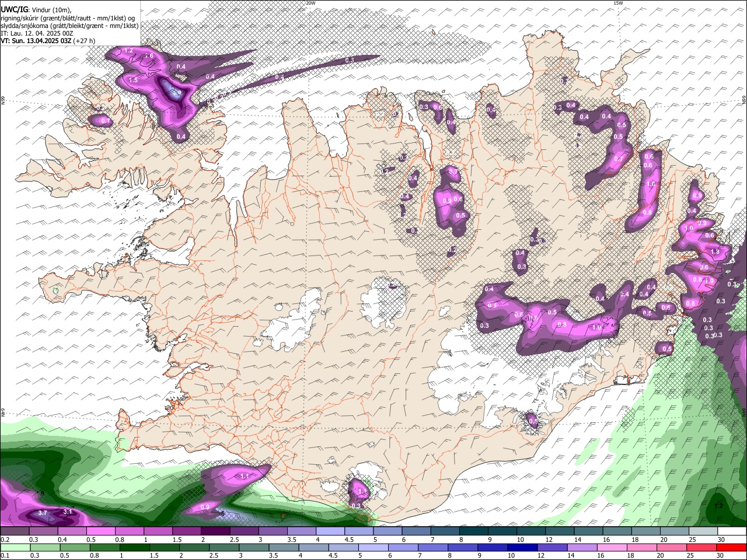Click the '1.5' precipitation value on the map
This screenshot has height=560, width=747.
133,80
